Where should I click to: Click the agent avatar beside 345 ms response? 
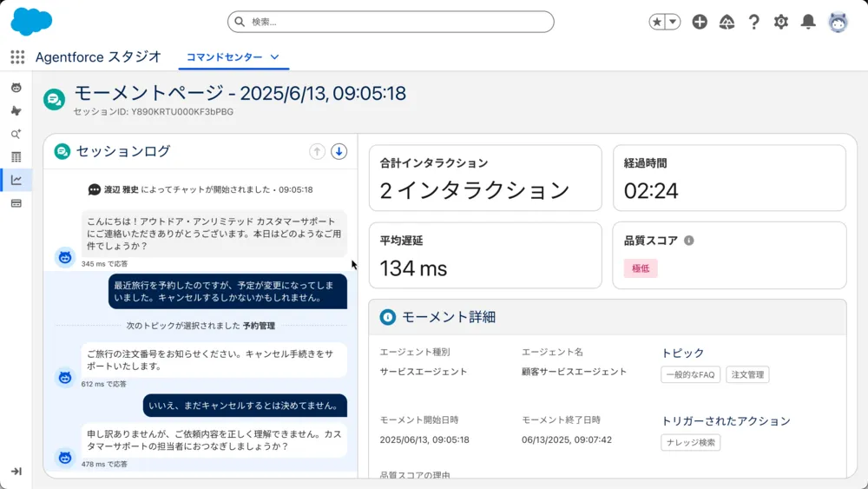point(65,257)
